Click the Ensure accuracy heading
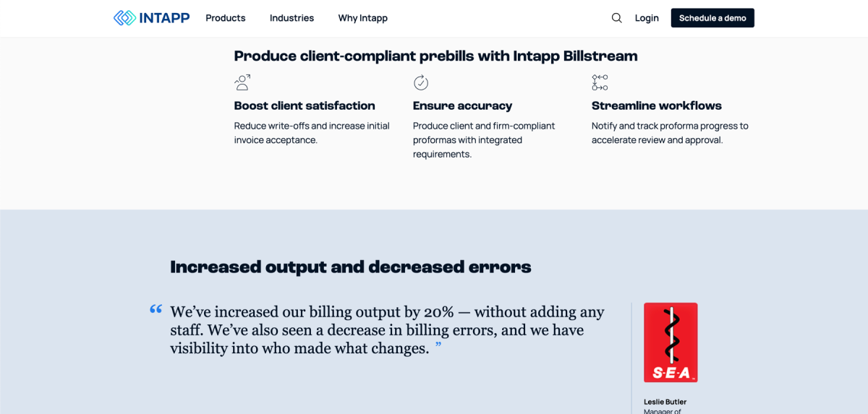 (462, 105)
